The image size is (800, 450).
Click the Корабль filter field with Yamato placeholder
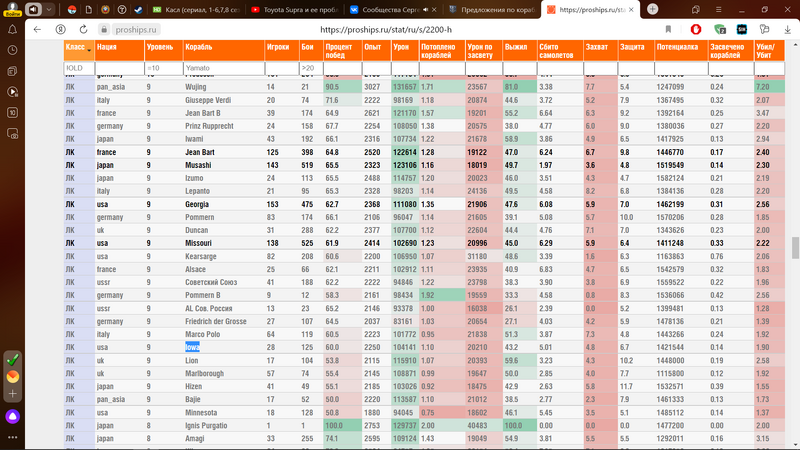223,68
